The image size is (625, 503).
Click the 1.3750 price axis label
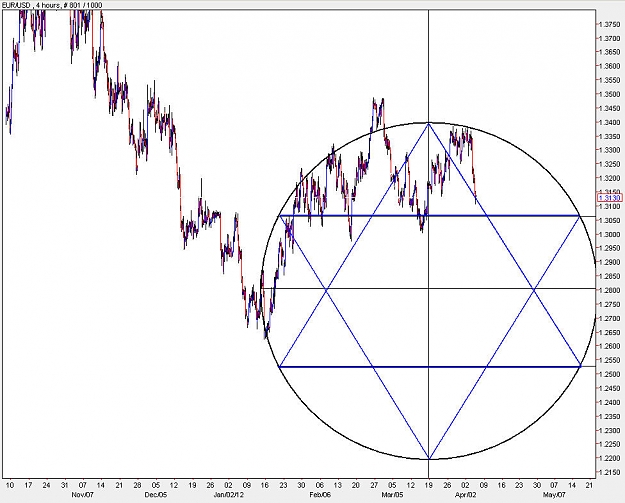pyautogui.click(x=610, y=24)
